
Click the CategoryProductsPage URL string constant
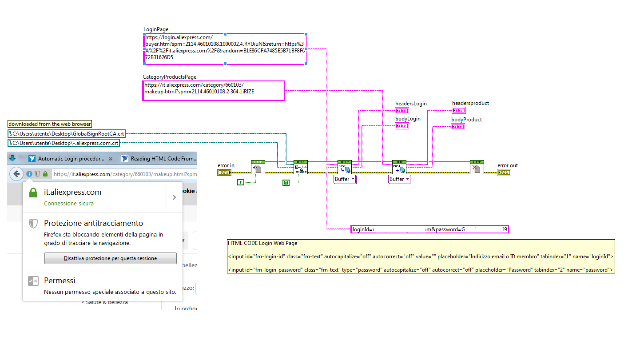tap(213, 91)
